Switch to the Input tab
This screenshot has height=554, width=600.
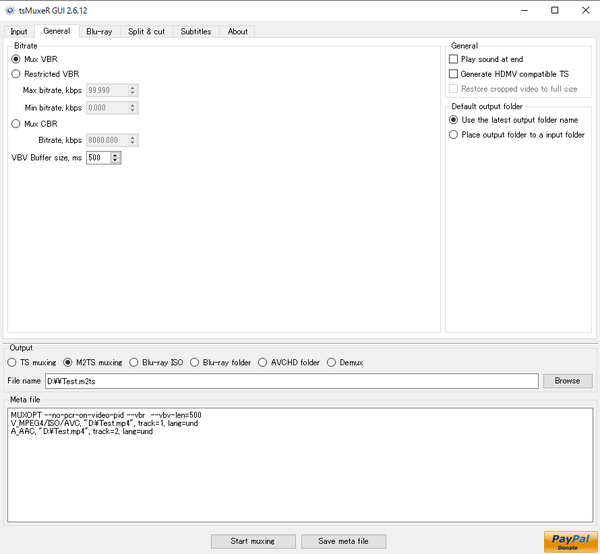[19, 31]
